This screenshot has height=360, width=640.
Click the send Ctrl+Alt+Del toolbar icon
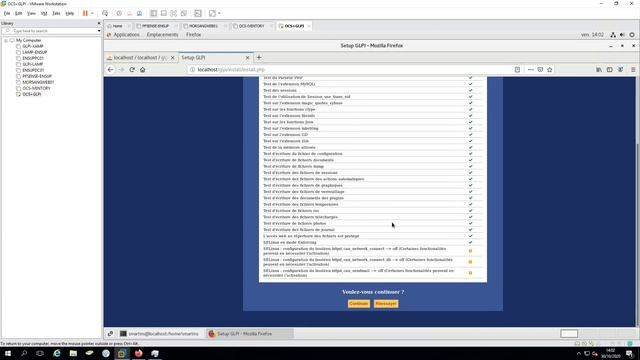pos(105,13)
